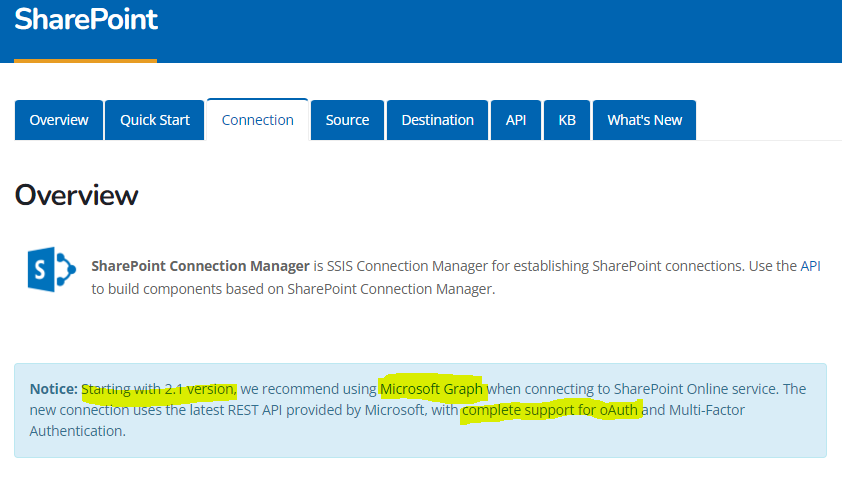
Task: Switch to the KB tab
Action: (567, 120)
